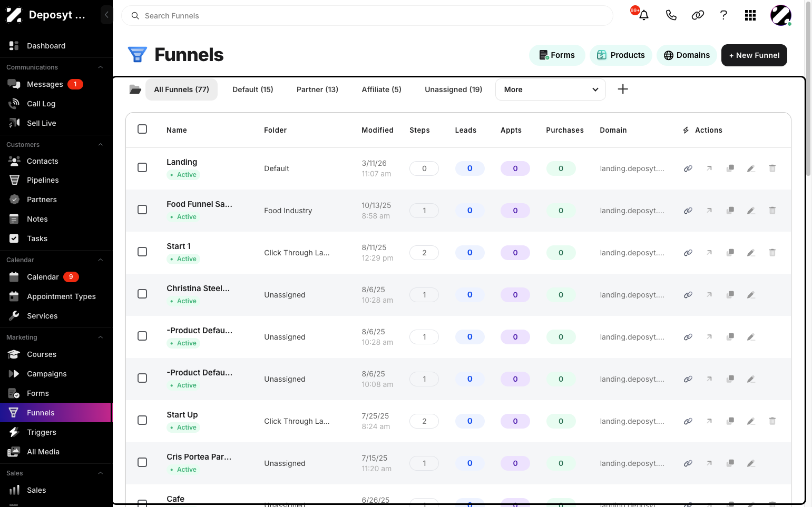Select the Start 1 row checkbox
812x507 pixels.
142,252
